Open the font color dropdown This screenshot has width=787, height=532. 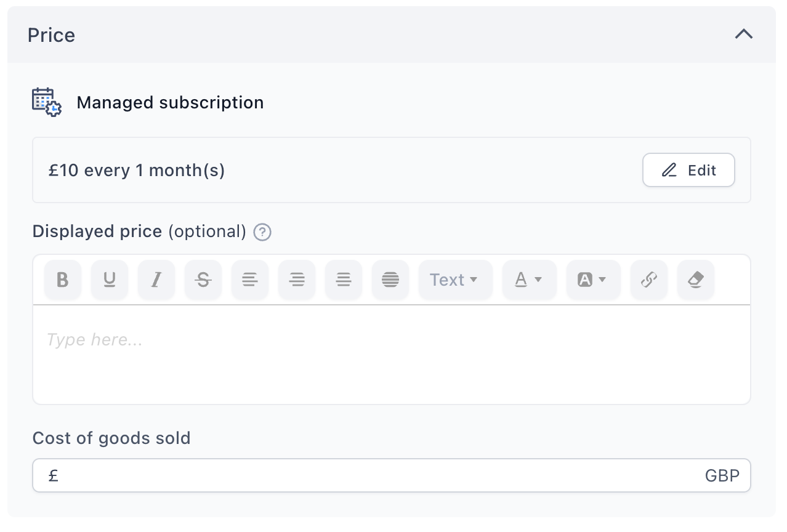(x=530, y=280)
